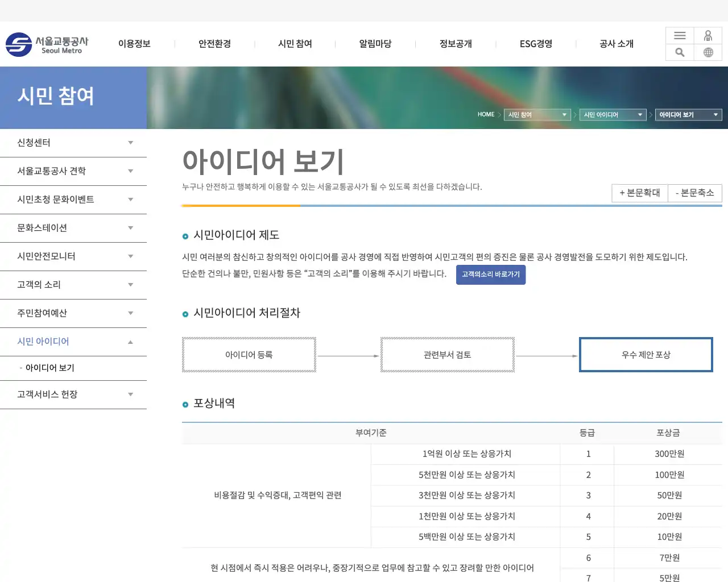Screen dimensions: 728x582
Task: Go to HOME in breadcrumb
Action: (486, 114)
